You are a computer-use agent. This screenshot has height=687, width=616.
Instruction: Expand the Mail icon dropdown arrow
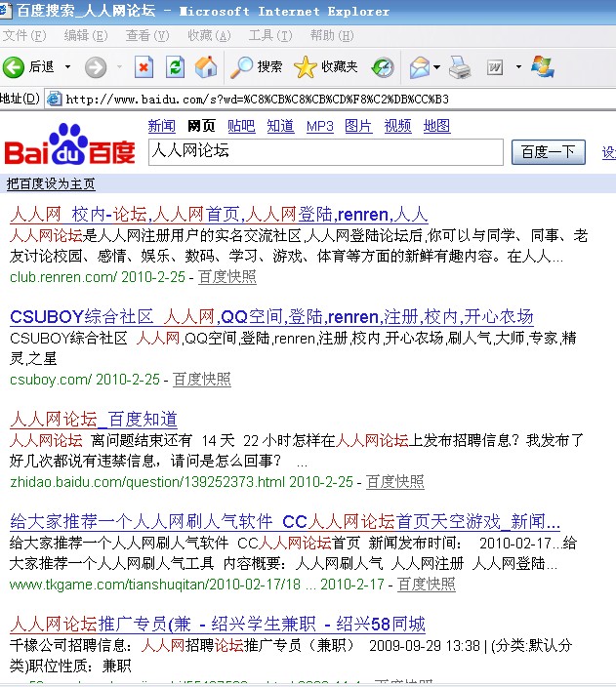pyautogui.click(x=436, y=66)
